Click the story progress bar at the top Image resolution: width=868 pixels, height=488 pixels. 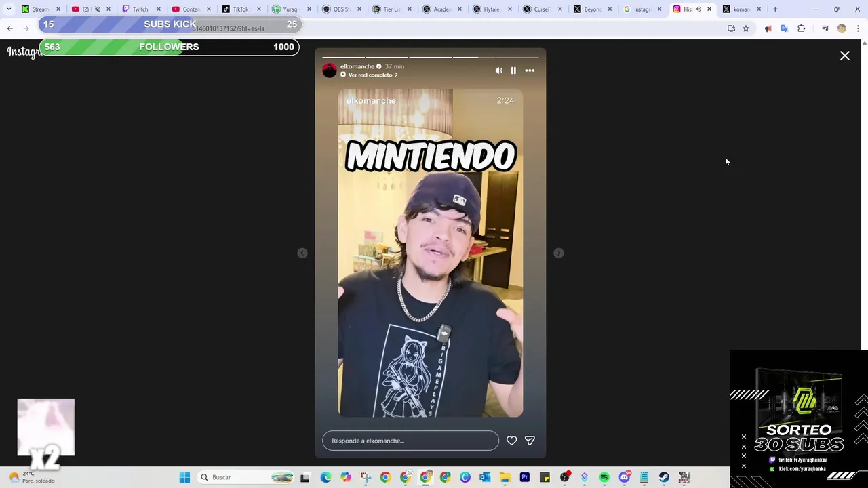pyautogui.click(x=431, y=57)
